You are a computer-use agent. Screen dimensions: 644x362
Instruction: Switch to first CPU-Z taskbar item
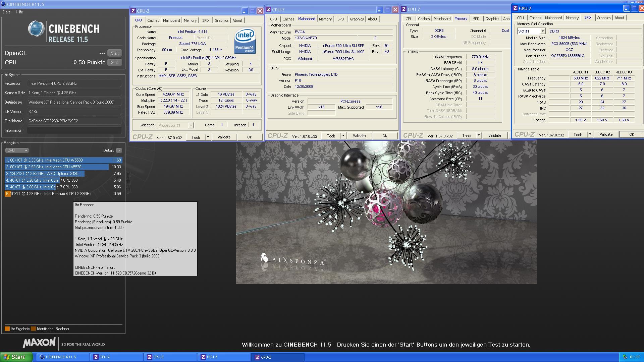(116, 357)
